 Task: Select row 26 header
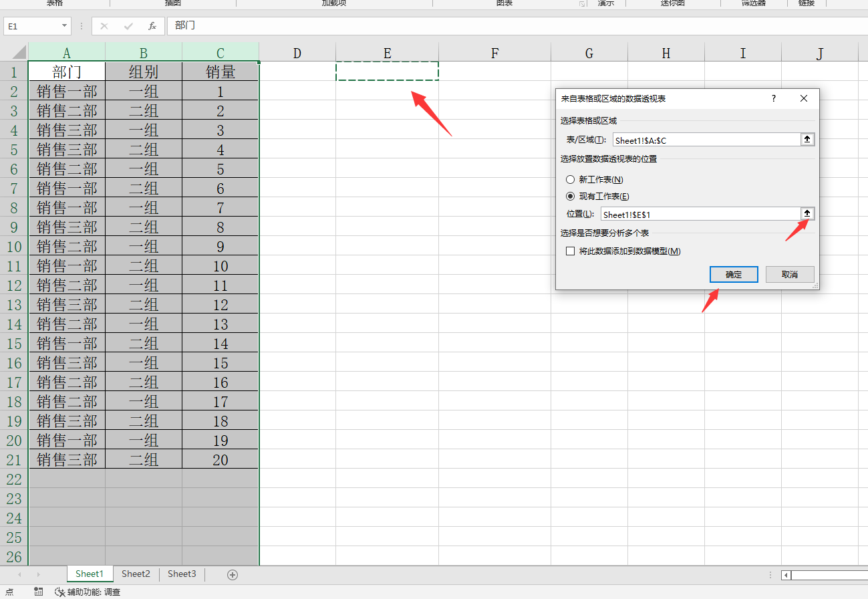point(14,556)
